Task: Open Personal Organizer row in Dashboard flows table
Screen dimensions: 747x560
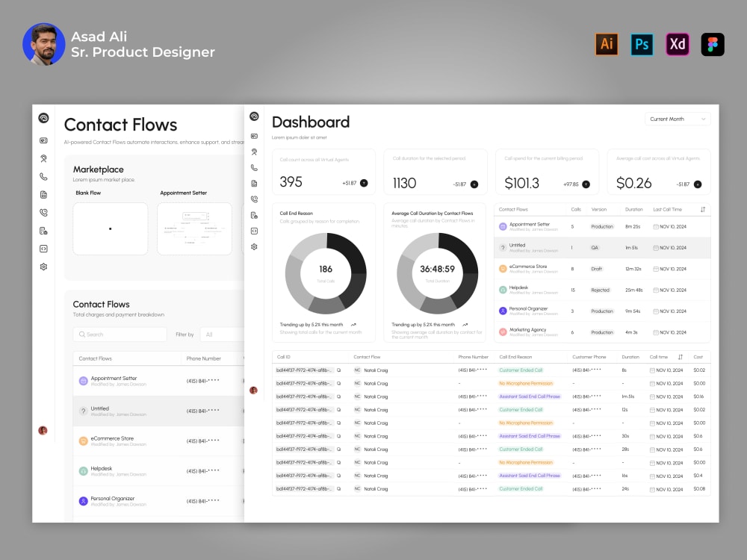Action: click(x=602, y=311)
